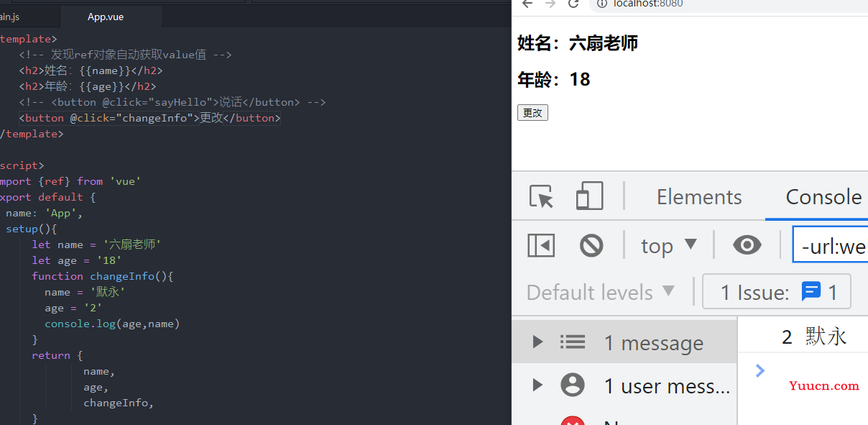Viewport: 868px width, 425px height.
Task: Click the setup(){ code line
Action: [x=31, y=229]
